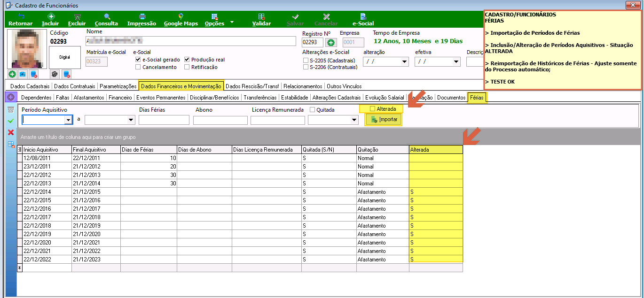Click the Excluir toolbar icon
644x298 pixels.
coord(77,16)
